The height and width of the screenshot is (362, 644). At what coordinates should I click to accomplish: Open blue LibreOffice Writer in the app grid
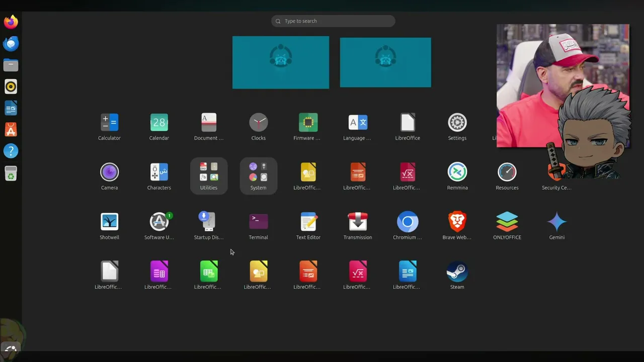pyautogui.click(x=408, y=271)
